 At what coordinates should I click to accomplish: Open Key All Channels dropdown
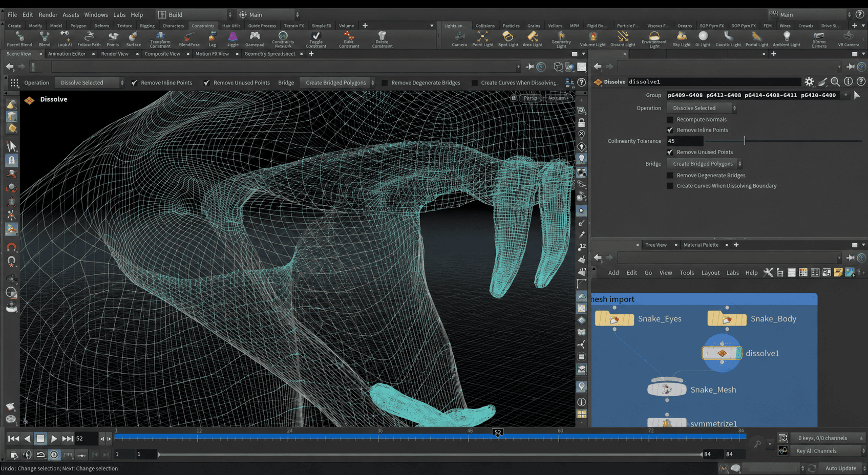828,451
